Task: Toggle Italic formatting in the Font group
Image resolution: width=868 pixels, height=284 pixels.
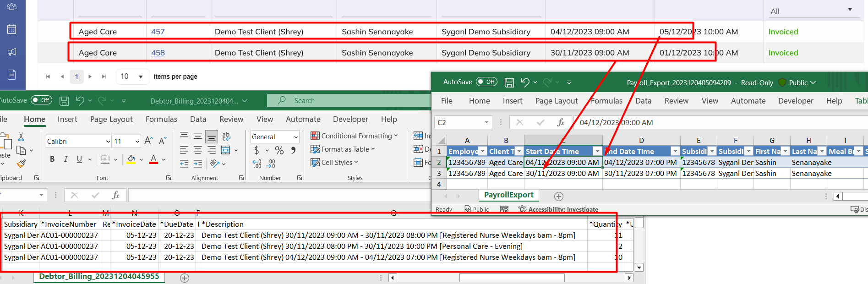Action: click(x=66, y=159)
